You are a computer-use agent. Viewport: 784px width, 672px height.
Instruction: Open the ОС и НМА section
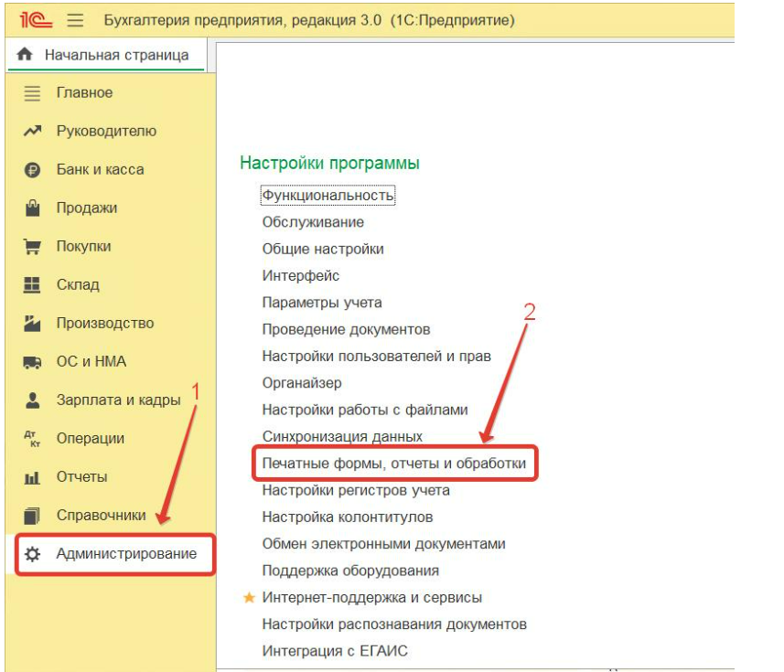(x=91, y=362)
